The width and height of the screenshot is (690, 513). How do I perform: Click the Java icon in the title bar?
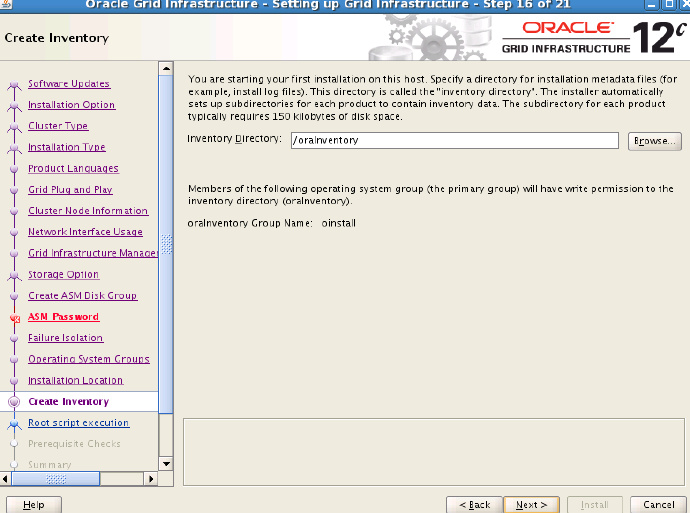(6, 5)
